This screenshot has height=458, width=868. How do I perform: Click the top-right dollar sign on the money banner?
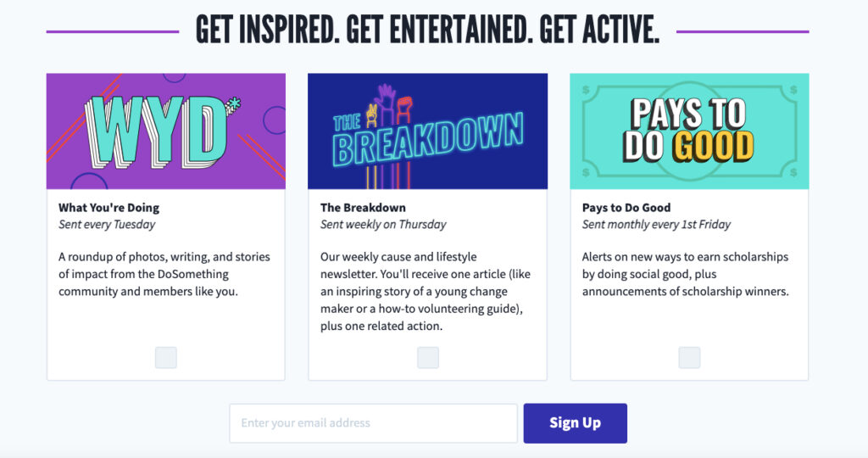(x=793, y=89)
